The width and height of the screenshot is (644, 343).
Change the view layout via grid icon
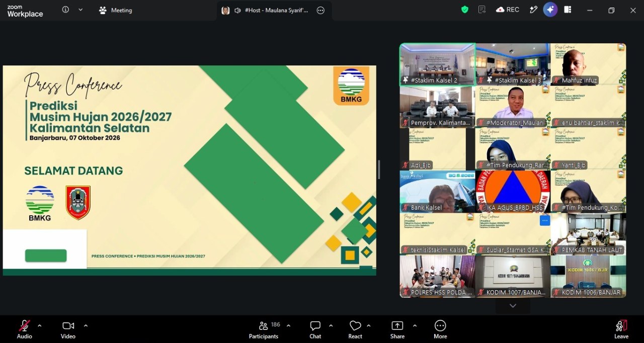pyautogui.click(x=568, y=10)
